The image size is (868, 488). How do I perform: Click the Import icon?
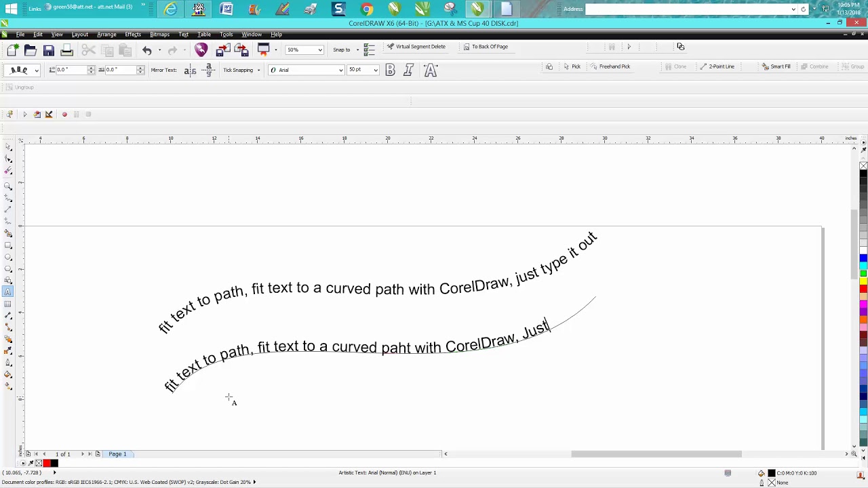(x=222, y=49)
